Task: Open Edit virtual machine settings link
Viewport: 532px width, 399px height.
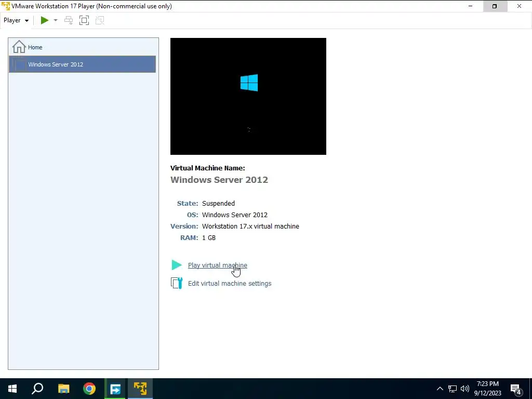Action: (230, 283)
